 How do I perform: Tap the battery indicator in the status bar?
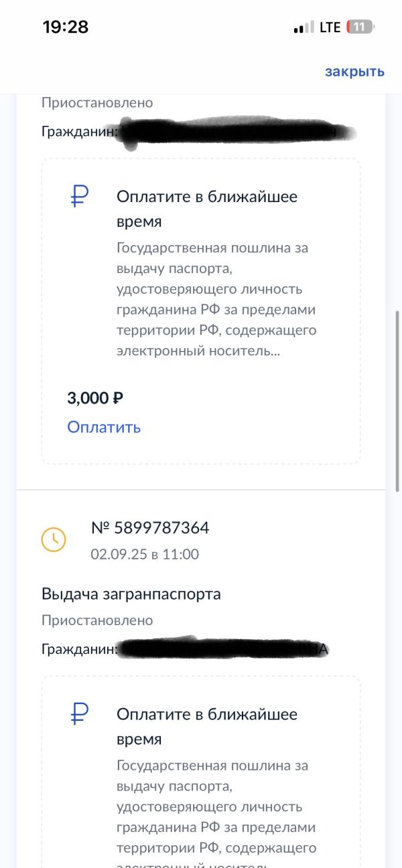coord(359,27)
